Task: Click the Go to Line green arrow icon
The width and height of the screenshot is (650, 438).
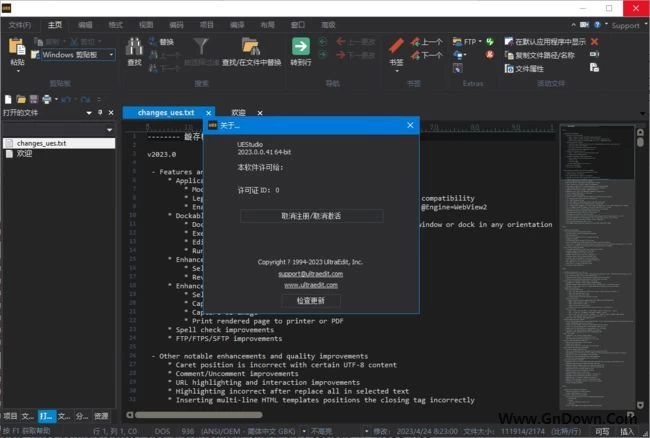Action: (300, 46)
